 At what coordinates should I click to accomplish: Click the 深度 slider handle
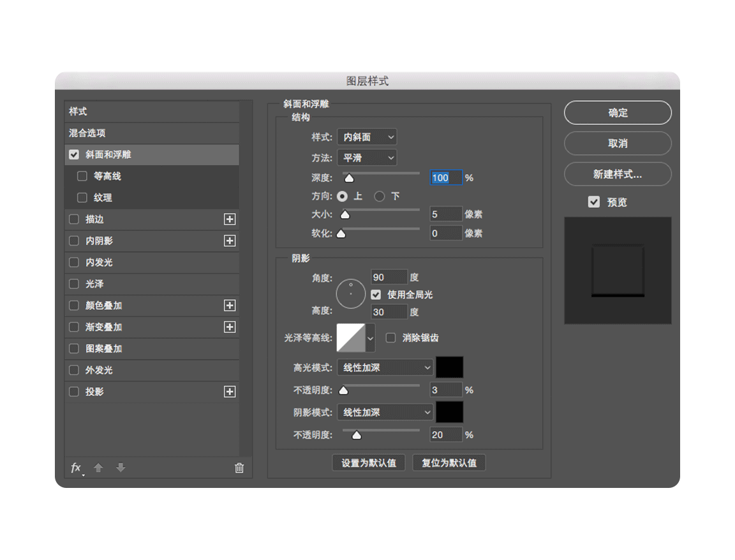point(349,178)
